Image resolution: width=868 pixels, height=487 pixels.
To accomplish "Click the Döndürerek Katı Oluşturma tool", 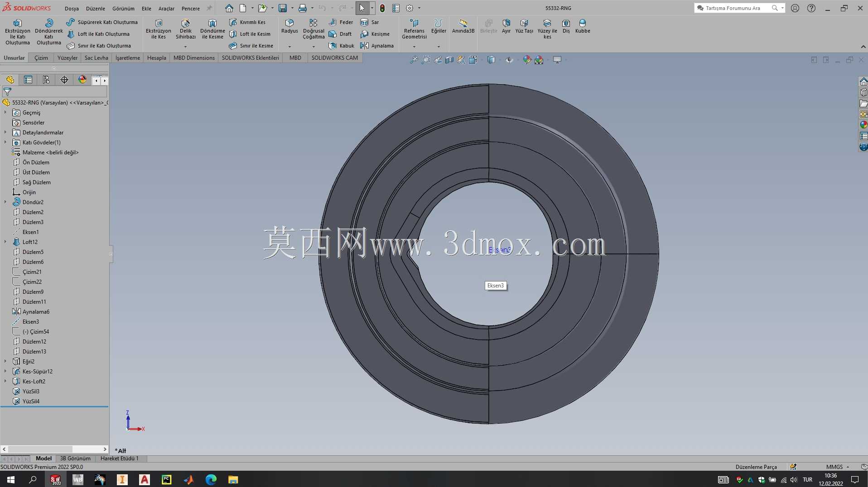I will [x=49, y=32].
